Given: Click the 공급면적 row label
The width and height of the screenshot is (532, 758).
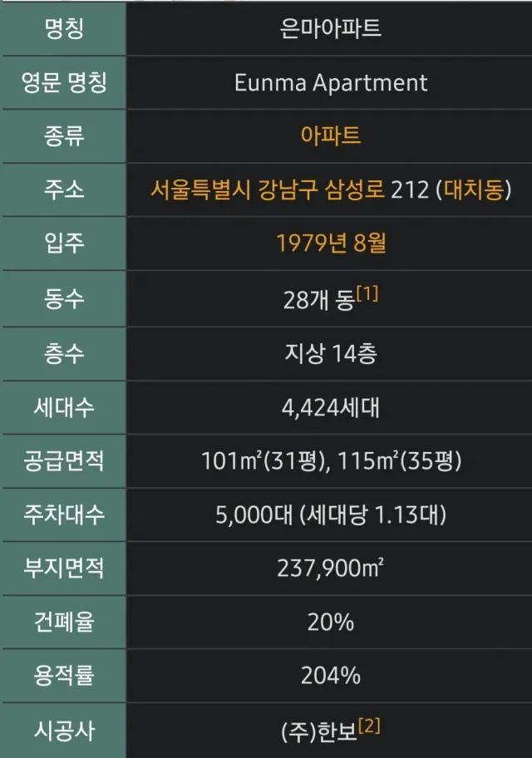Looking at the screenshot, I should pyautogui.click(x=64, y=460).
